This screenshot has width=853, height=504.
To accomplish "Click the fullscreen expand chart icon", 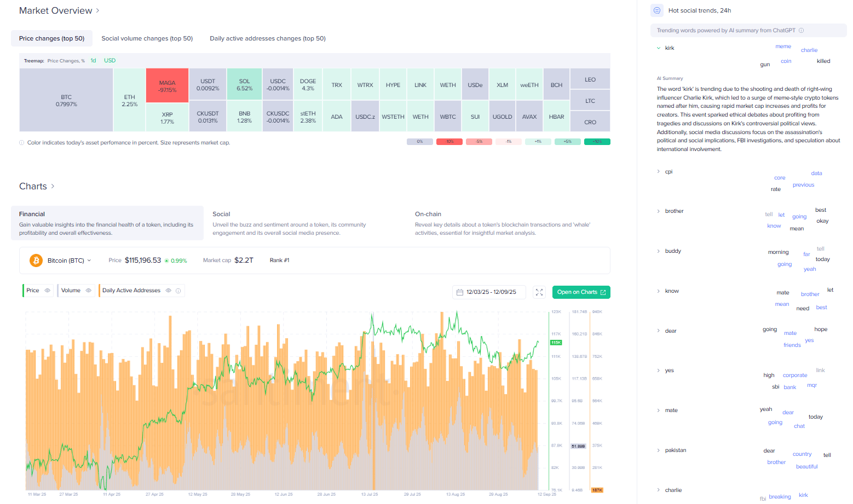I will click(x=539, y=292).
